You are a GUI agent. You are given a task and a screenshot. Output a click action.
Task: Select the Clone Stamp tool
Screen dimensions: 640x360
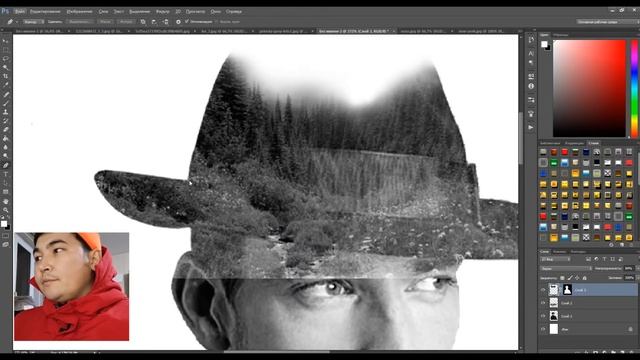click(5, 112)
